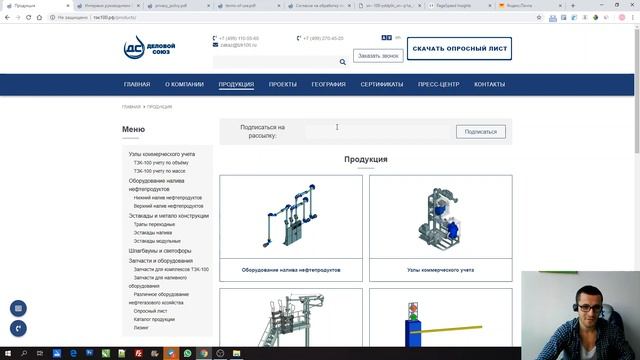Click the СКАЧАТЬ ОПРОСНЫЙ ЛИСТ button

[x=459, y=49]
